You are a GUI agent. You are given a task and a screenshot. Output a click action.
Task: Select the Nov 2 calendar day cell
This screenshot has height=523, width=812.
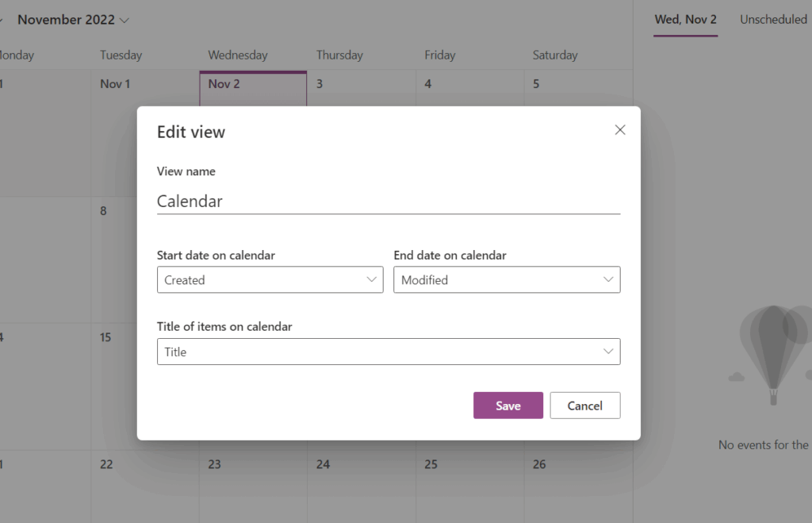click(x=253, y=88)
